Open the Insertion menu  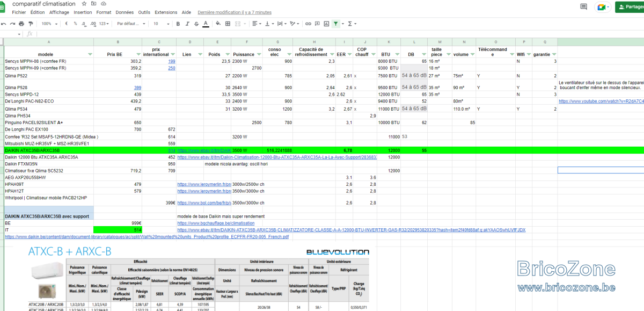tap(83, 12)
